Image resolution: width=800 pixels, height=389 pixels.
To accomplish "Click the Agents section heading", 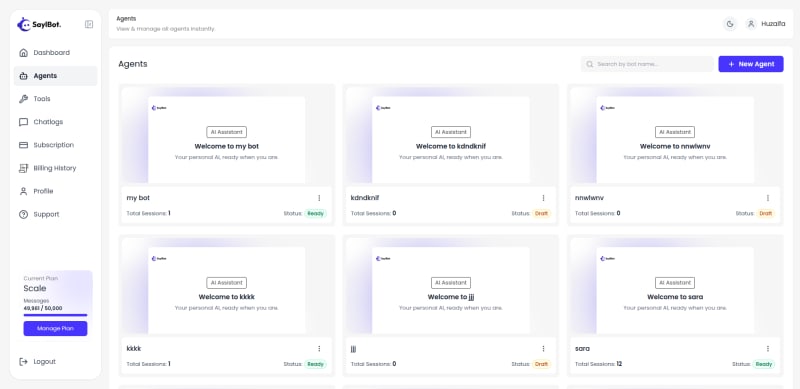I will [133, 64].
